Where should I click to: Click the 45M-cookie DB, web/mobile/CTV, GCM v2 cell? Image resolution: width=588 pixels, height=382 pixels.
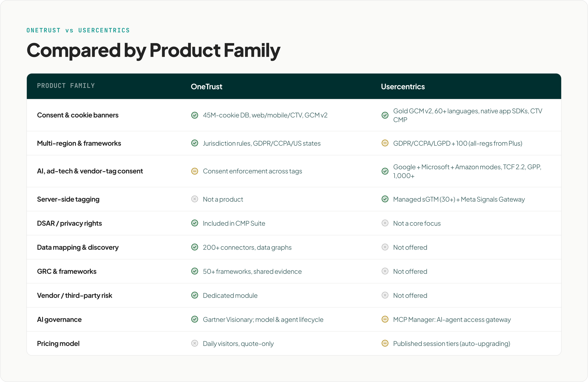click(265, 115)
